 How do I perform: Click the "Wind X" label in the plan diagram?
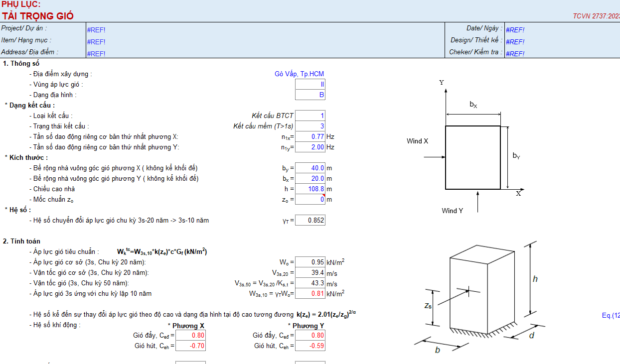click(x=417, y=141)
